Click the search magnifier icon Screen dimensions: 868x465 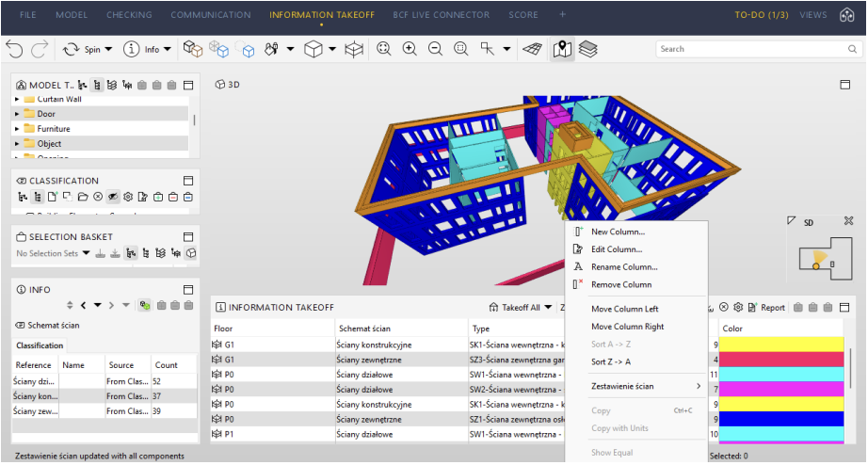point(852,49)
